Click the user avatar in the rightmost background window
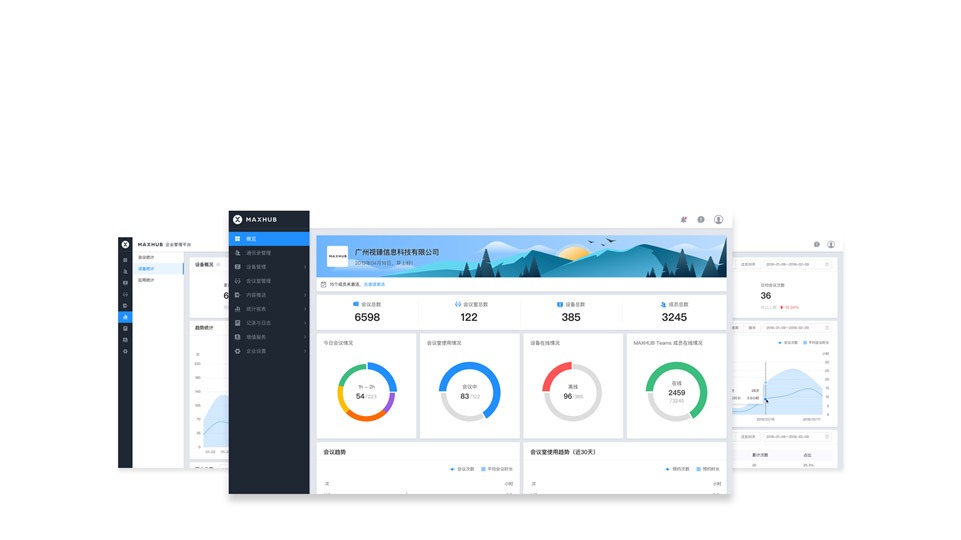 click(x=831, y=244)
